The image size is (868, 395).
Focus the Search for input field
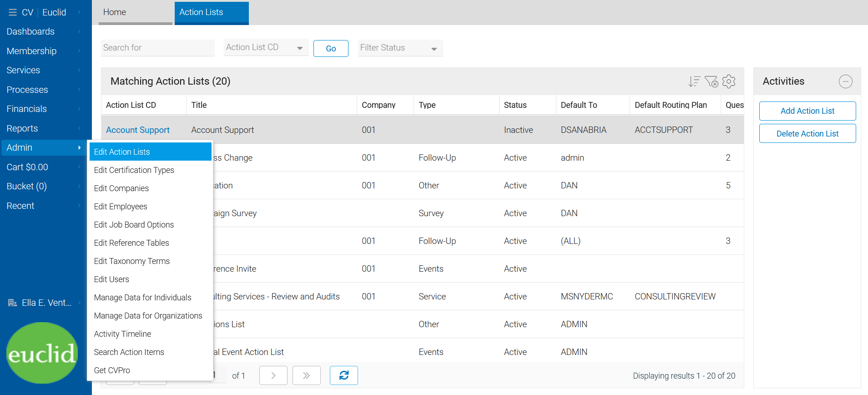(x=158, y=48)
